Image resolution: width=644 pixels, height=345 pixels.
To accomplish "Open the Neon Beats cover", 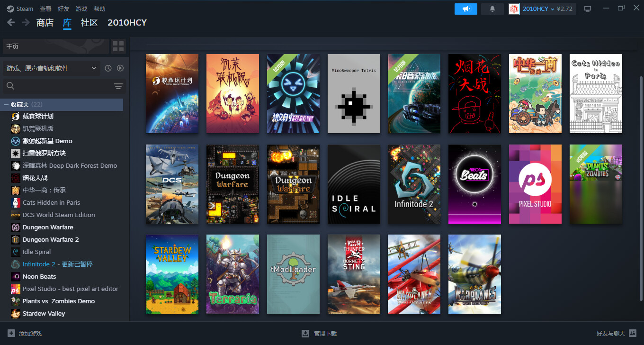I will pos(474,184).
